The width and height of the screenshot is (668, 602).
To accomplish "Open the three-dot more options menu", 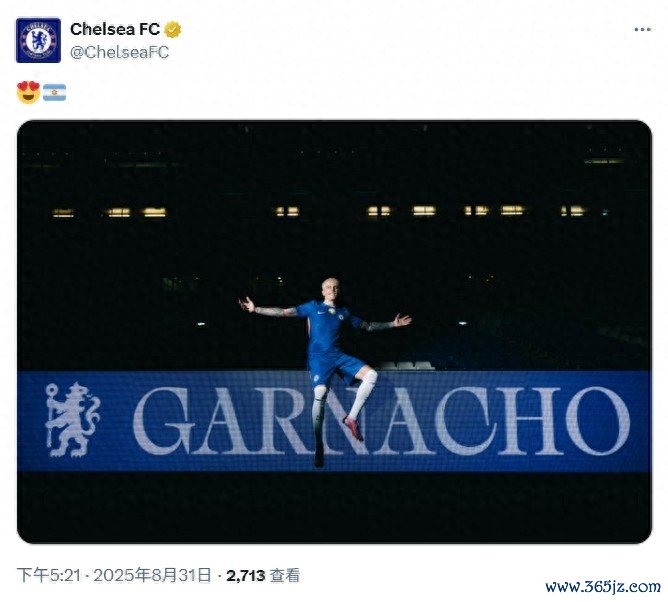I will 642,29.
